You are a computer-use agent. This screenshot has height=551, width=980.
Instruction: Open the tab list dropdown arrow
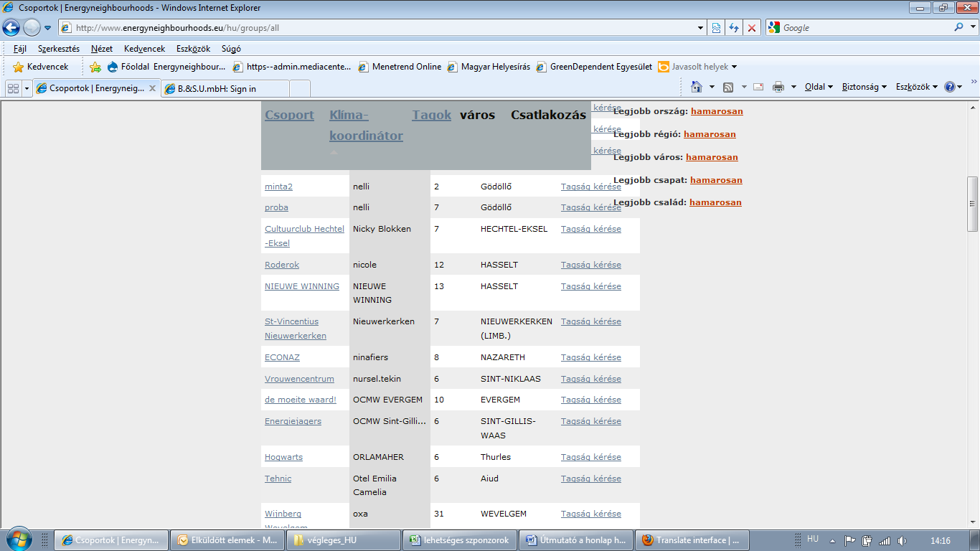27,88
